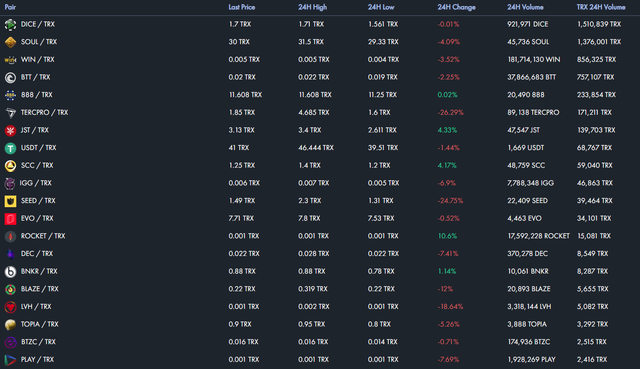Click the BTT token icon

coord(10,77)
